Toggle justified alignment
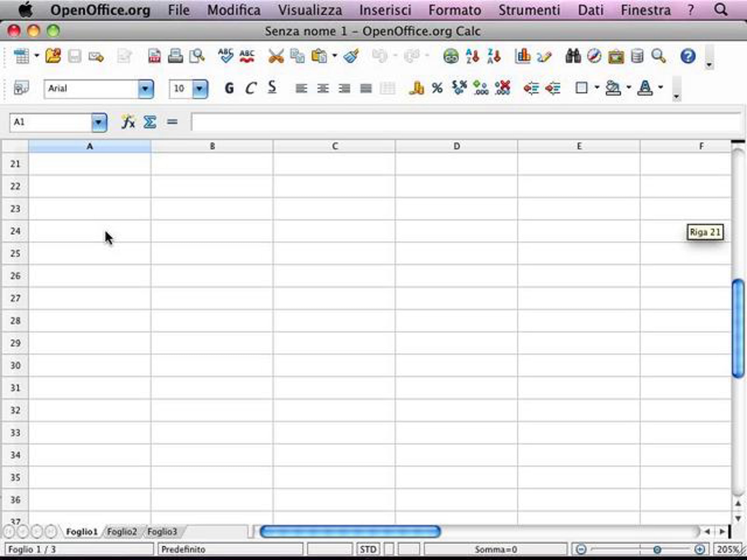 point(366,88)
